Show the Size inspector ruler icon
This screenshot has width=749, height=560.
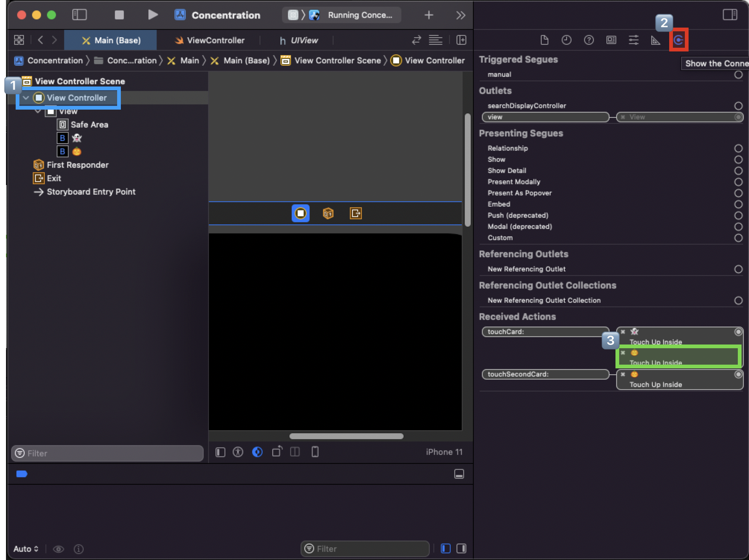coord(655,40)
